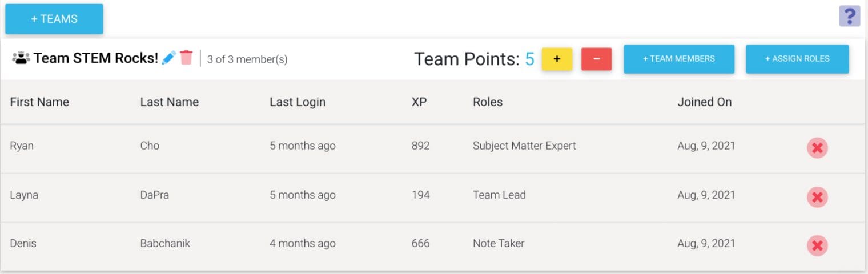Select the Team STEM Rocks! title
The image size is (868, 274).
(x=95, y=58)
